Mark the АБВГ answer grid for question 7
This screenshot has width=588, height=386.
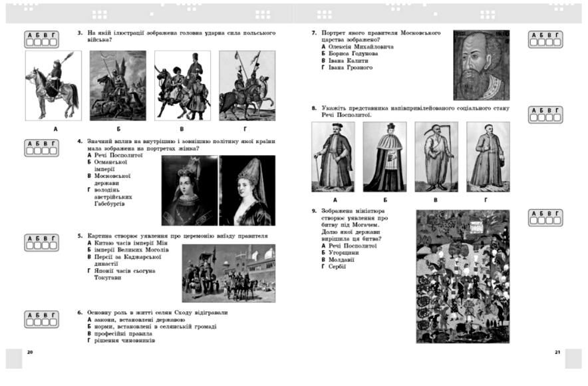pos(545,40)
